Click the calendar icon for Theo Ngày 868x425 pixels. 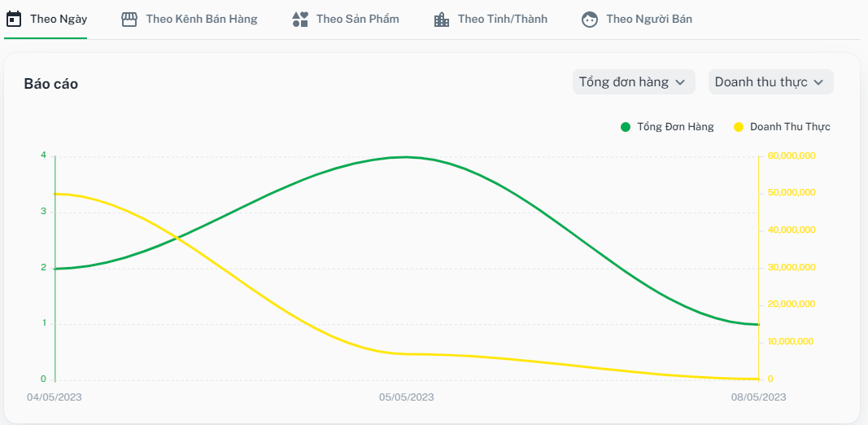click(14, 19)
